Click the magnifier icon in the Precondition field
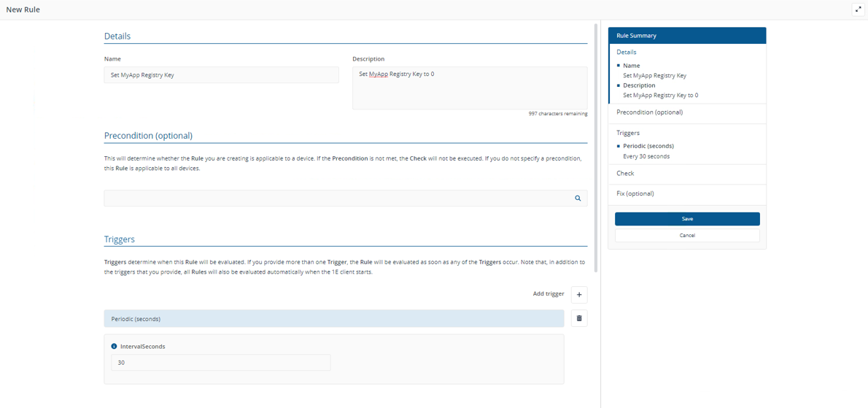This screenshot has height=408, width=868. (578, 198)
